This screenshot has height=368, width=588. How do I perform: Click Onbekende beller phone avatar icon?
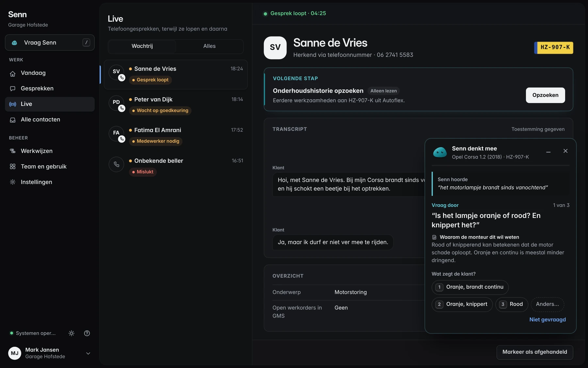(116, 164)
